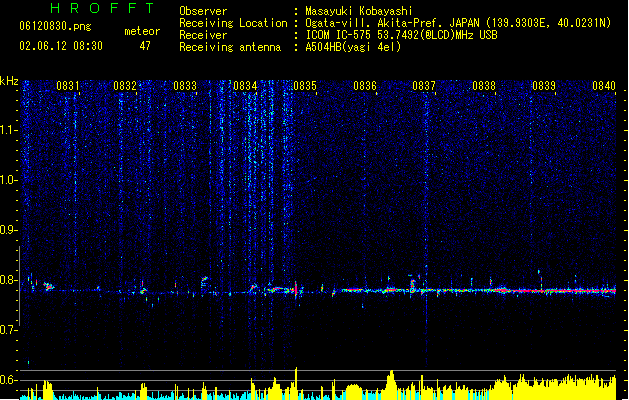Click the Ogata-vill. Akita-Pref. JAPAN location text

pos(458,23)
